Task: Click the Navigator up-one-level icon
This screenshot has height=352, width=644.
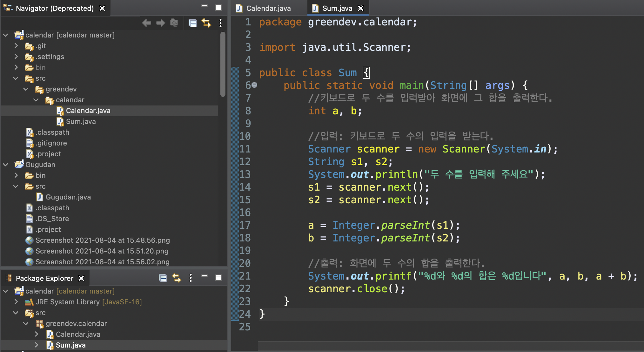Action: 174,23
